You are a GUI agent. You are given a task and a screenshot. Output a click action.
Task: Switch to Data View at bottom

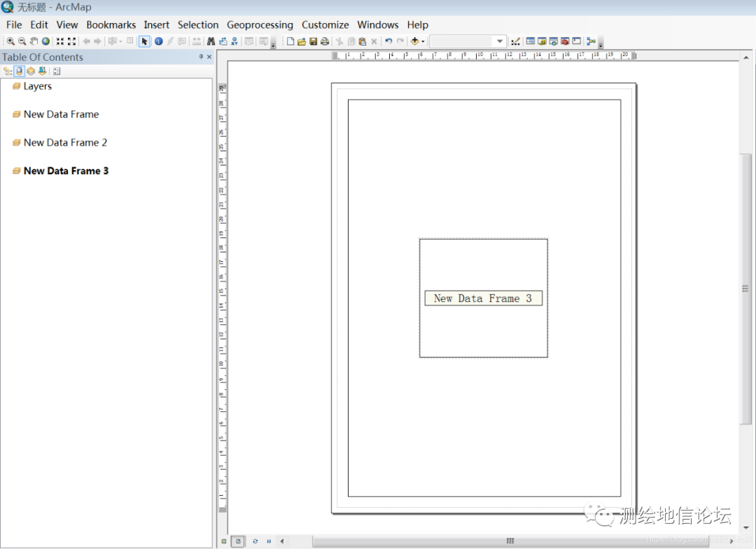pos(224,541)
